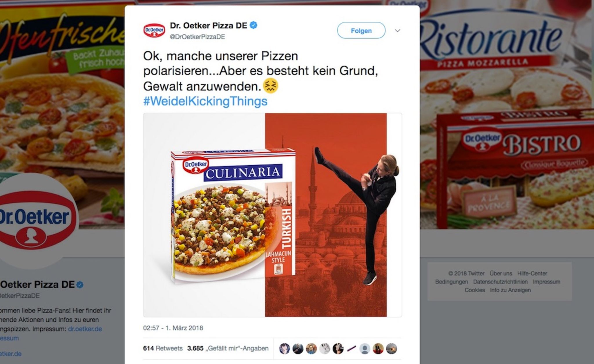
Task: Open the #WeidelKickingThings hashtag
Action: pos(205,101)
